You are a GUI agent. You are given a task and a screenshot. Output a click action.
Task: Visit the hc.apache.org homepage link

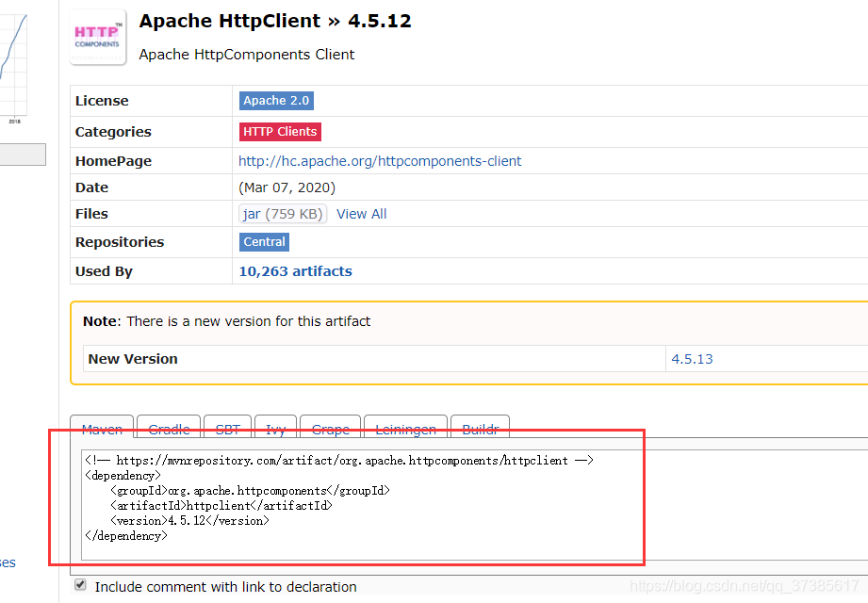pos(380,161)
